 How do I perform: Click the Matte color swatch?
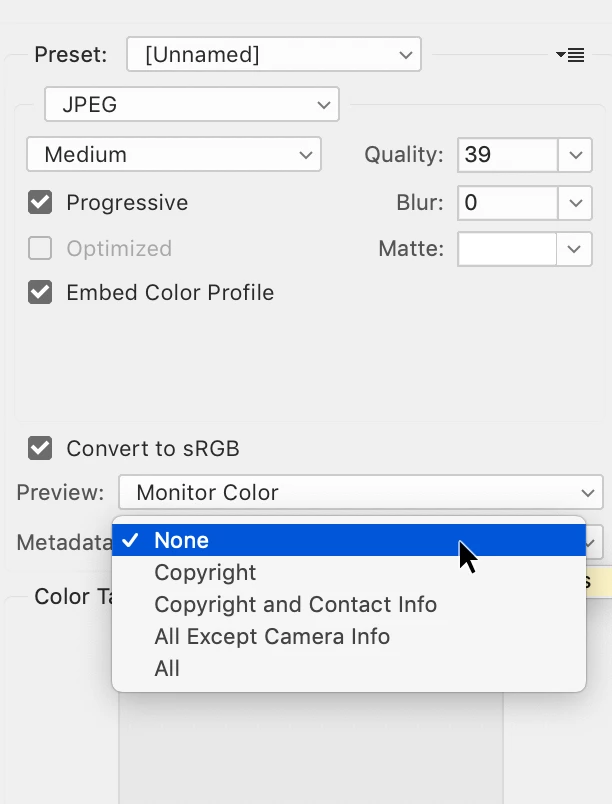507,249
